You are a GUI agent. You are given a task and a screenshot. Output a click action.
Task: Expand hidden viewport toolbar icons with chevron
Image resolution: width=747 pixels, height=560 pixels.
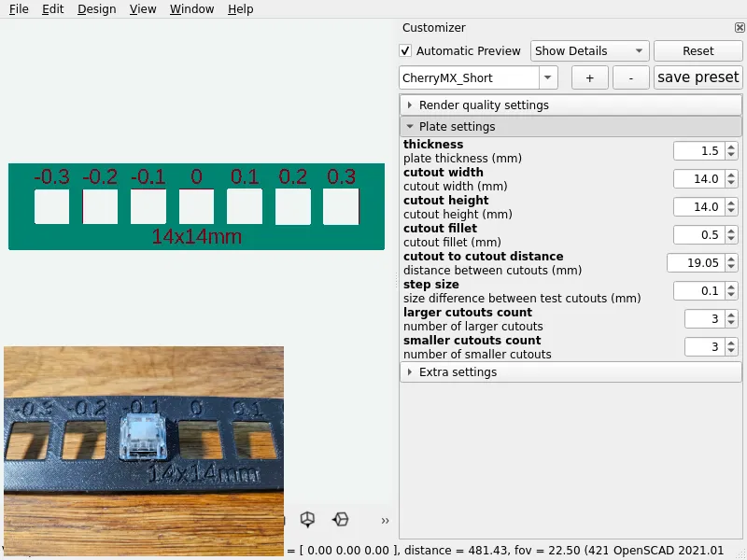[384, 521]
